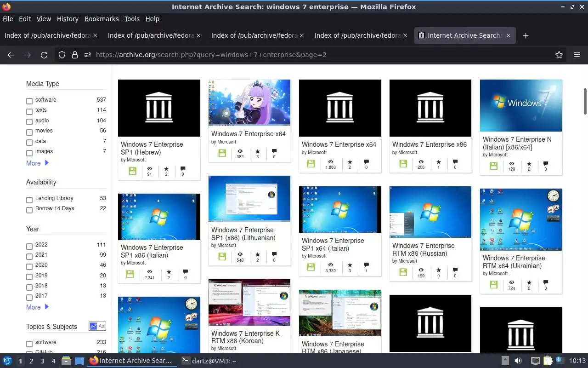Screen dimensions: 588x368
Task: Toggle chart/Aa sort icon beside Topics & Subjects
Action: click(x=97, y=326)
